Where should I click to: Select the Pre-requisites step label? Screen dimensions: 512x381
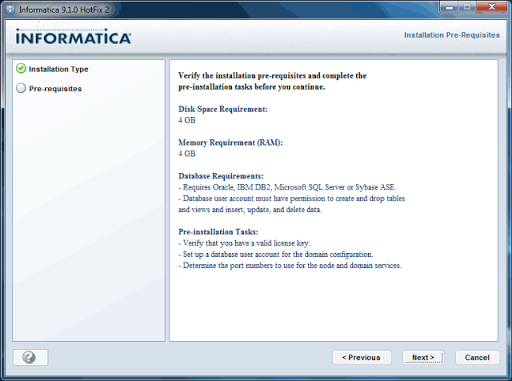pyautogui.click(x=55, y=89)
